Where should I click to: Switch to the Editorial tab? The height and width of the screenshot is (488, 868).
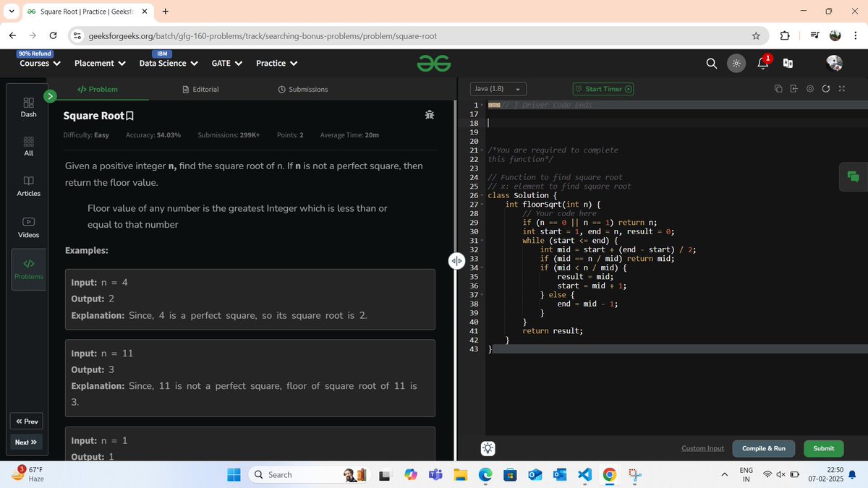[200, 90]
